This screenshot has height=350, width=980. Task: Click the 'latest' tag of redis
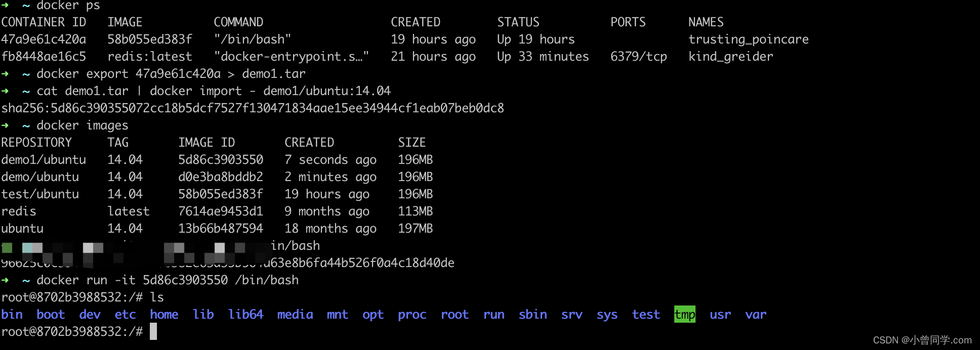129,211
